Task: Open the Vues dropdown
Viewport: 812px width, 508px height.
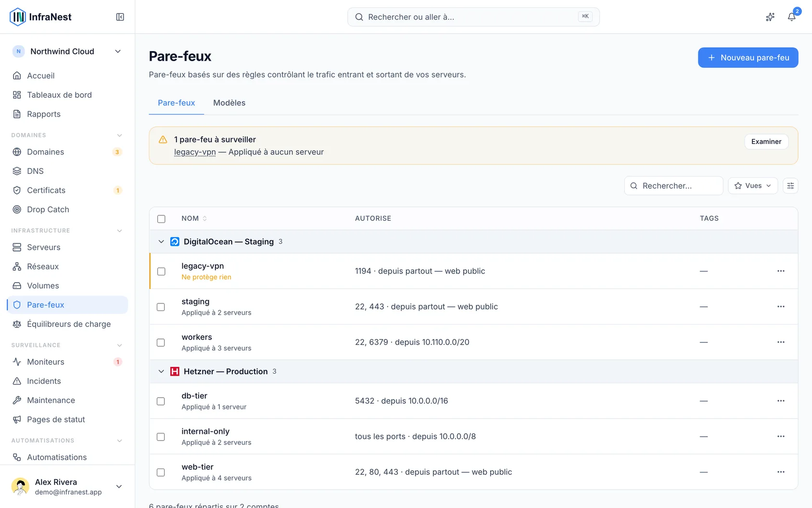Action: [x=753, y=186]
